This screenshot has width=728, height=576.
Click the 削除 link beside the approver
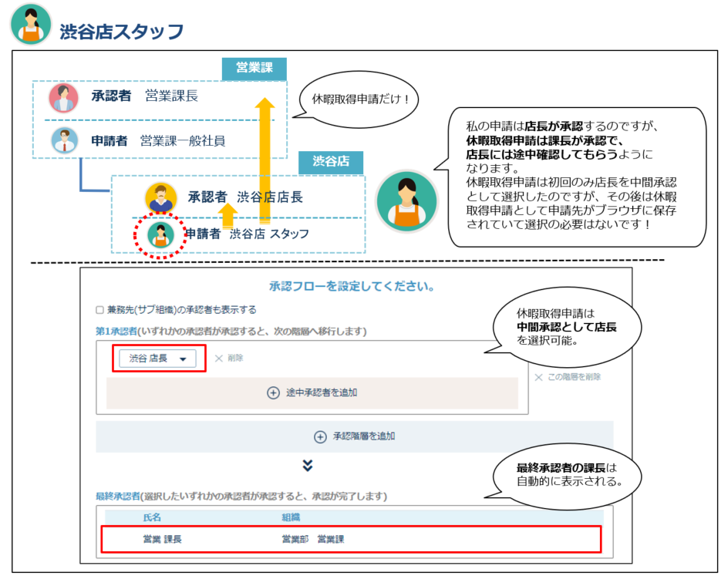[x=235, y=358]
